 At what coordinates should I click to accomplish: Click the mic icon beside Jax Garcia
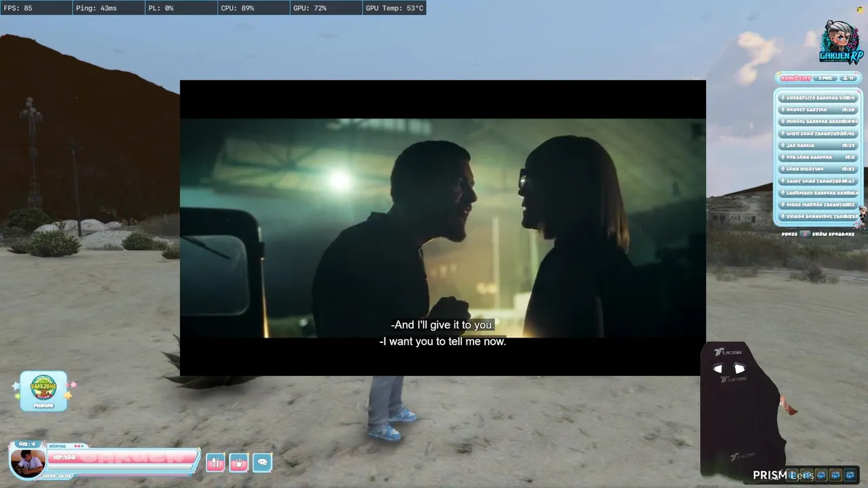tap(783, 145)
